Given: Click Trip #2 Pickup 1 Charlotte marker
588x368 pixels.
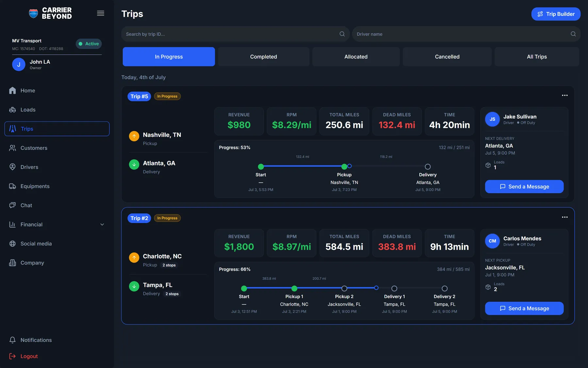Looking at the screenshot, I should pos(294,289).
